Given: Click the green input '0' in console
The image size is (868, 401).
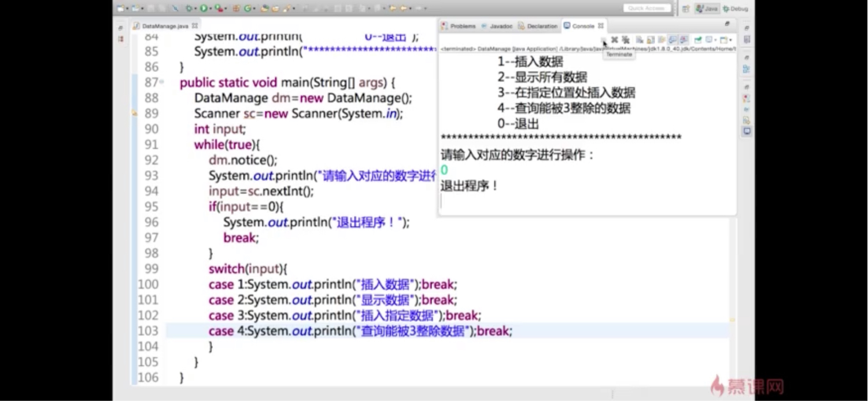Looking at the screenshot, I should coord(444,171).
